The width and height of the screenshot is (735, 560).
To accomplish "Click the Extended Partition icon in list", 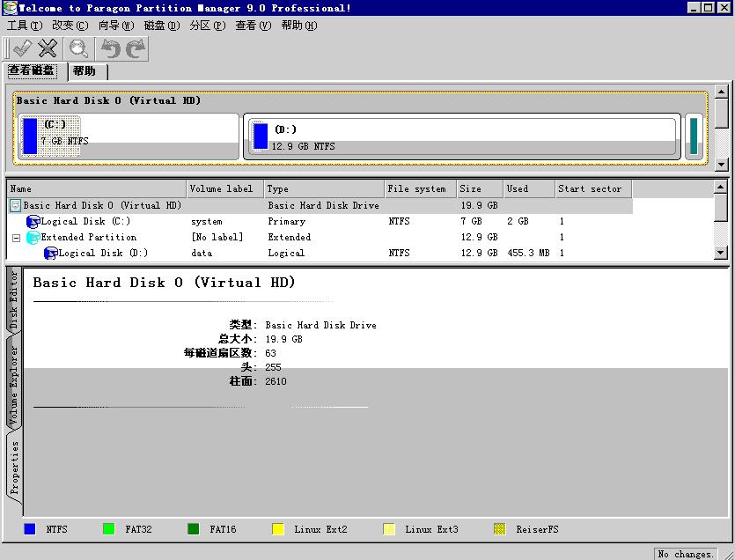I will (x=33, y=238).
